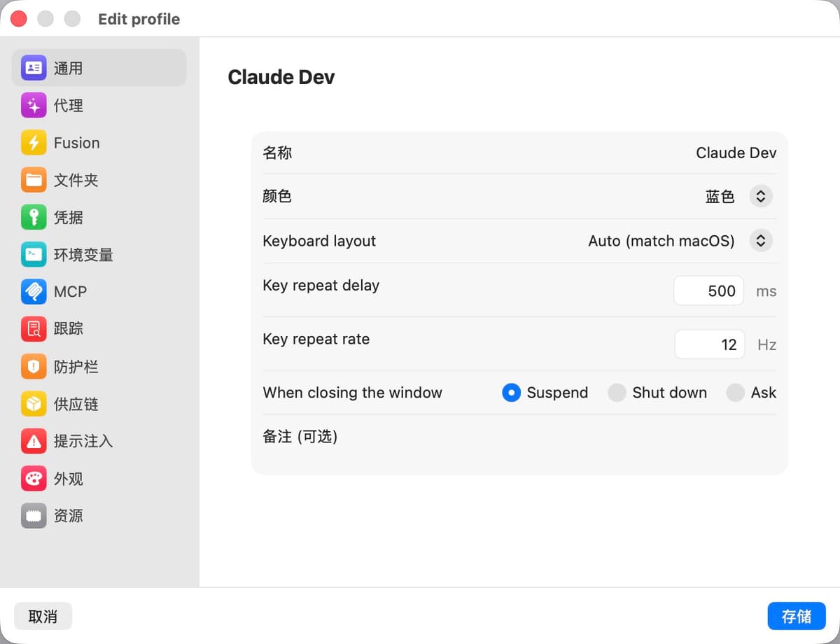Click the 取消 cancel button
Screen dimensions: 840x644
click(43, 617)
